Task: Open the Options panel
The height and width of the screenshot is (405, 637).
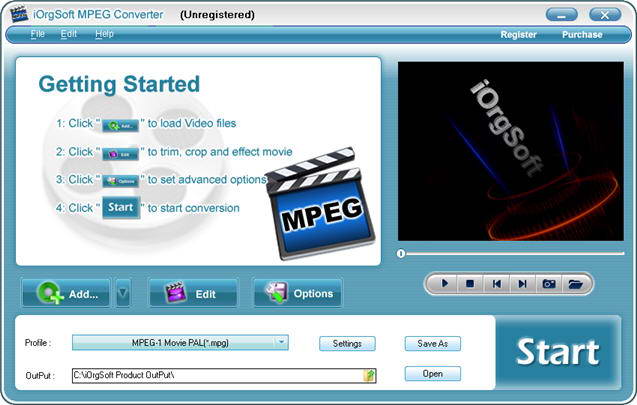Action: pos(298,293)
